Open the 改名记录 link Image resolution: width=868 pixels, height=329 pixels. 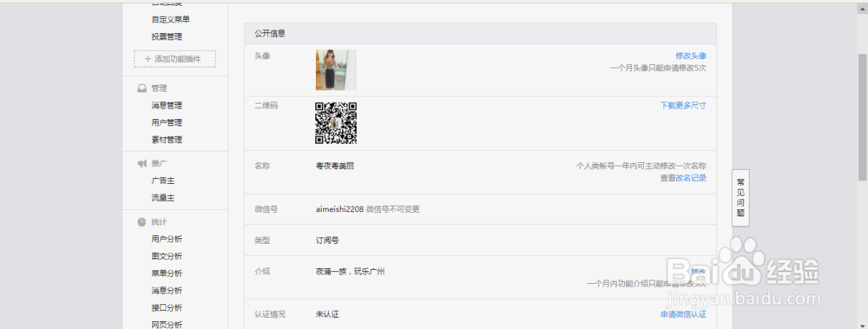coord(691,178)
